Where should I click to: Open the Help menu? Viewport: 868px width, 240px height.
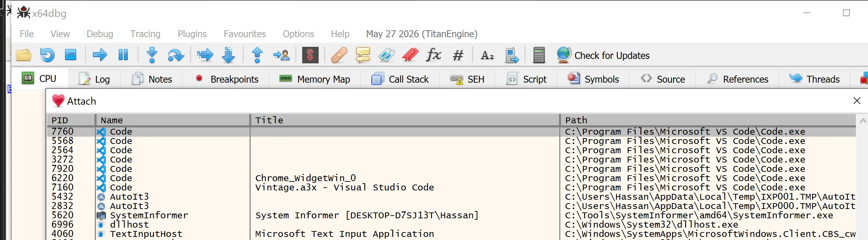click(340, 34)
